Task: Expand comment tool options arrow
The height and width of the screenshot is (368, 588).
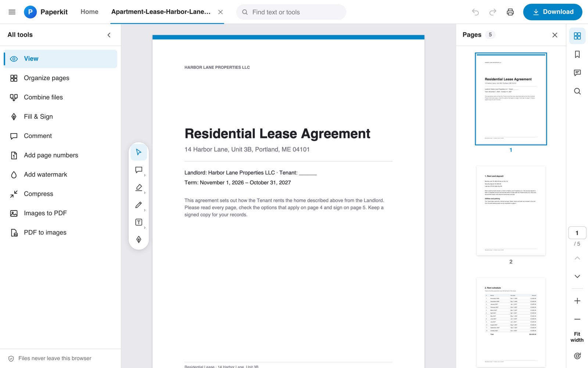Action: coord(145,175)
